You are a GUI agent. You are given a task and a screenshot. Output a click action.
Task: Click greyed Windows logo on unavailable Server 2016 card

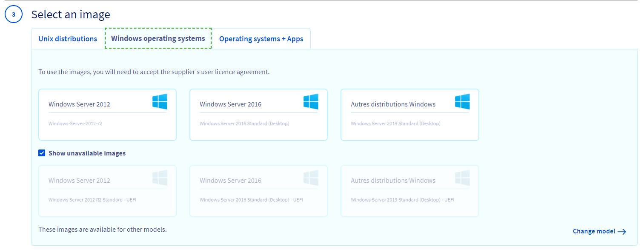pyautogui.click(x=311, y=178)
